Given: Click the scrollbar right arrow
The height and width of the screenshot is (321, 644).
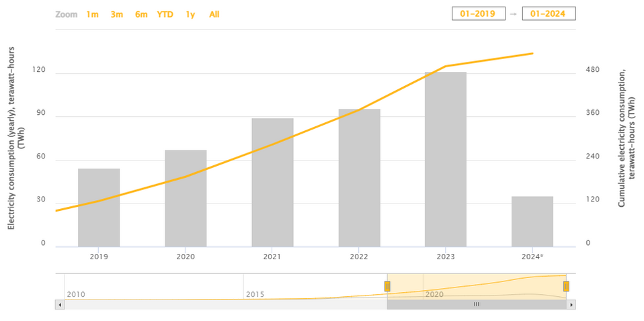Looking at the screenshot, I should [x=571, y=305].
